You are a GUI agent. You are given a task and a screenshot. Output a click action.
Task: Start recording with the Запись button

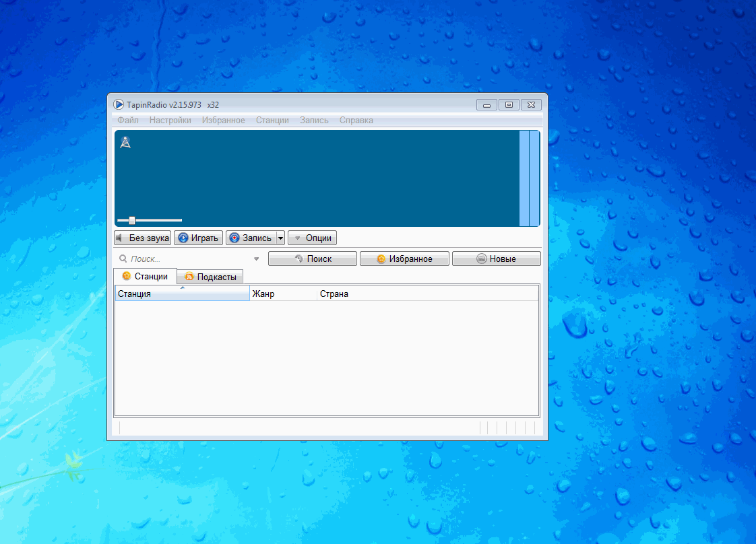pyautogui.click(x=251, y=238)
